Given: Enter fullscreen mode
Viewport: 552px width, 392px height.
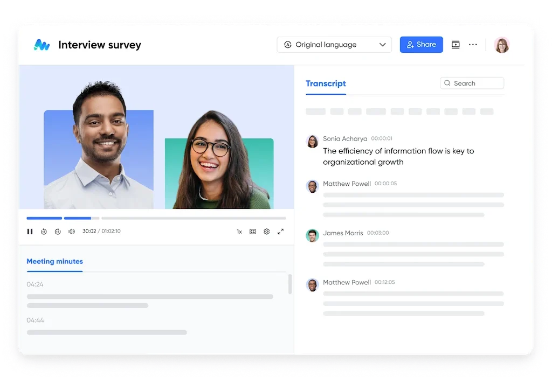Looking at the screenshot, I should coord(280,232).
